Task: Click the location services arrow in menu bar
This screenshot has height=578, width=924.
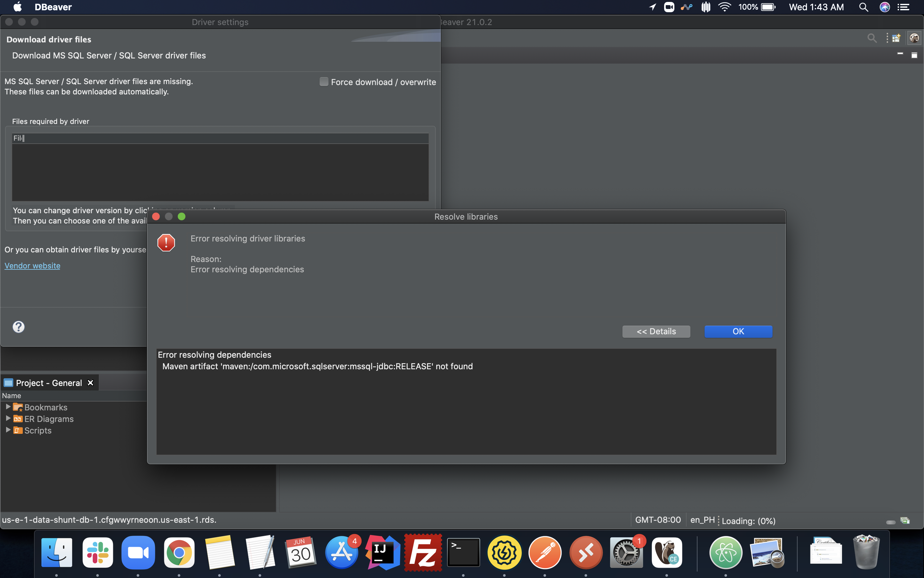Action: [653, 7]
